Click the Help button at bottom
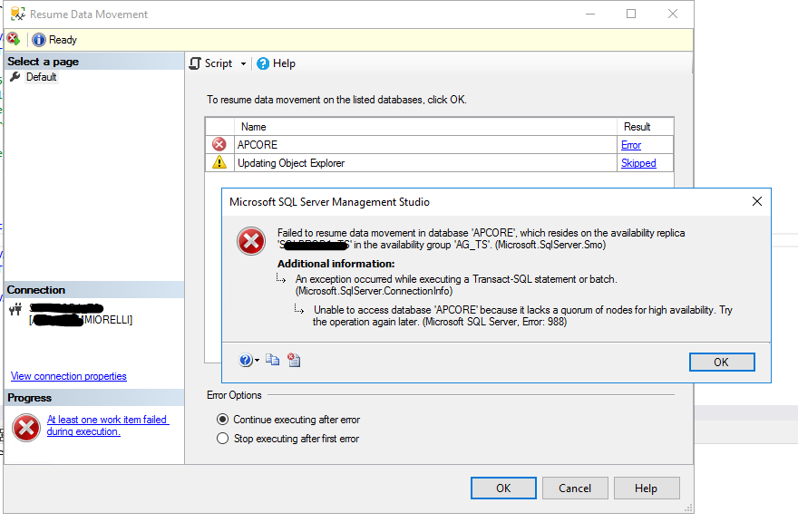The width and height of the screenshot is (798, 532). pos(647,488)
